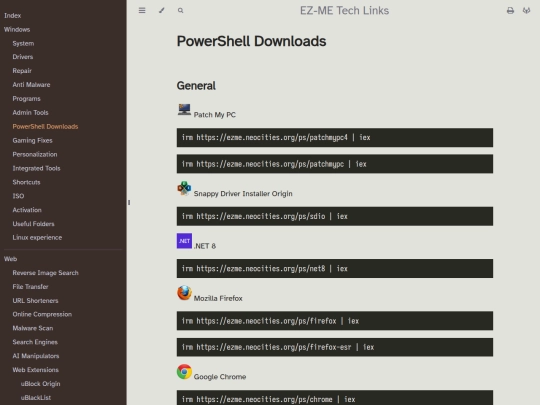Open Repair sidebar entry
Image resolution: width=540 pixels, height=405 pixels.
tap(22, 71)
